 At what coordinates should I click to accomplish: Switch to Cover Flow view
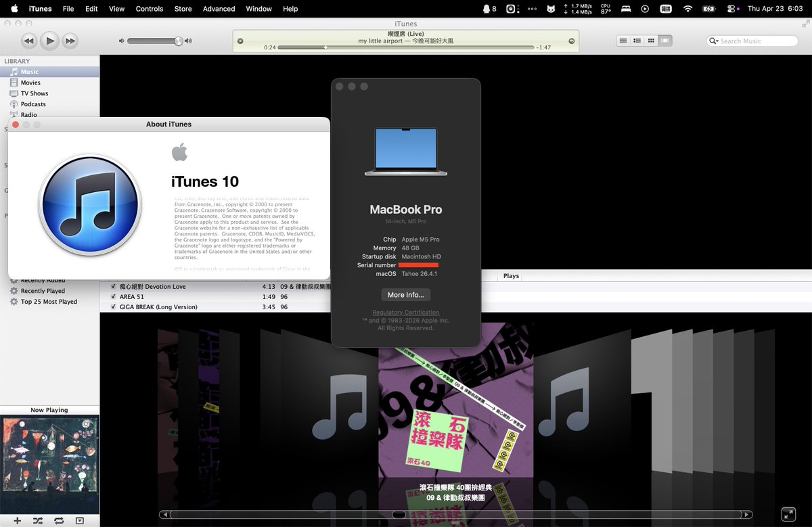tap(666, 41)
